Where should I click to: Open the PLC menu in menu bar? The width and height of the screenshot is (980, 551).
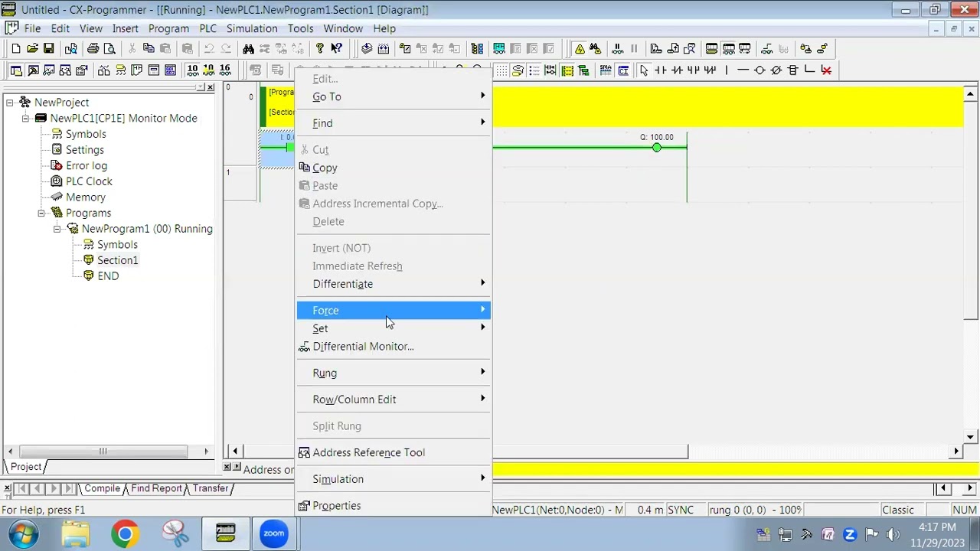click(x=208, y=28)
